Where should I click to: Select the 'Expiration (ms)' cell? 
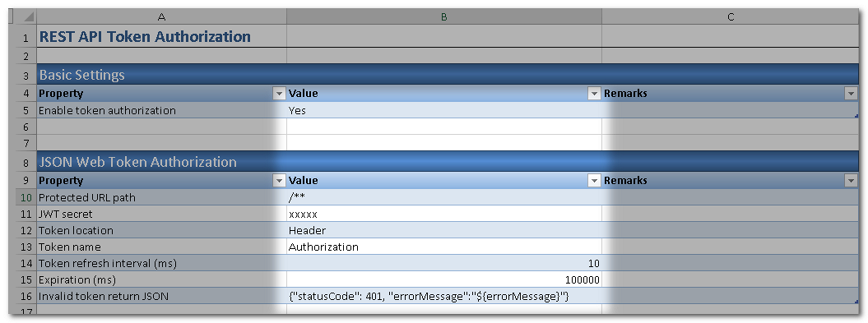pos(161,280)
